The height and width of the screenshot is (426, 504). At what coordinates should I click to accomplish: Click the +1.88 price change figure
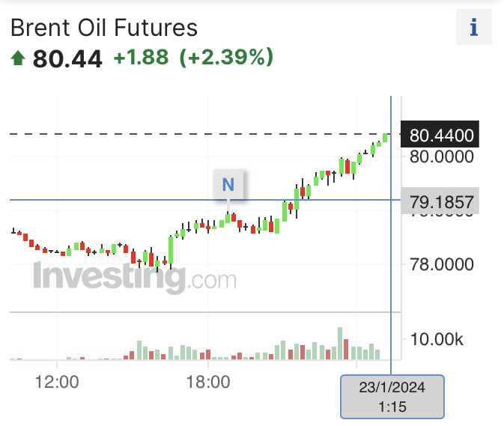click(141, 57)
